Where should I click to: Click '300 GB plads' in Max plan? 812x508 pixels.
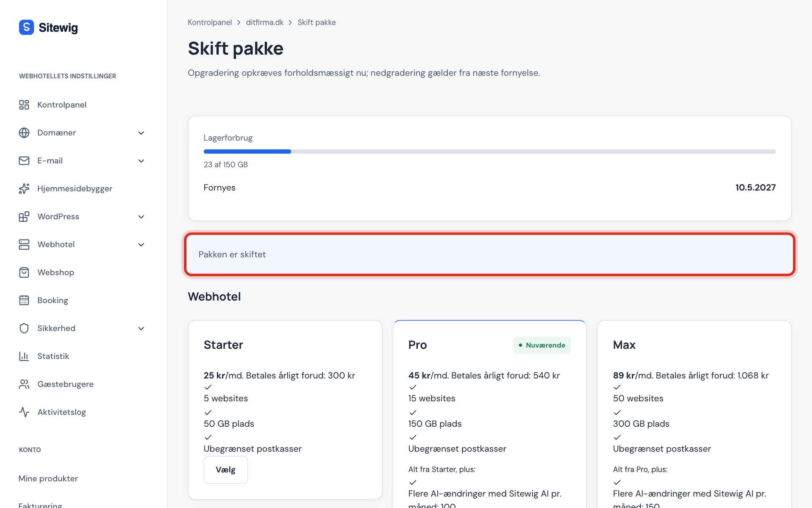(x=641, y=424)
